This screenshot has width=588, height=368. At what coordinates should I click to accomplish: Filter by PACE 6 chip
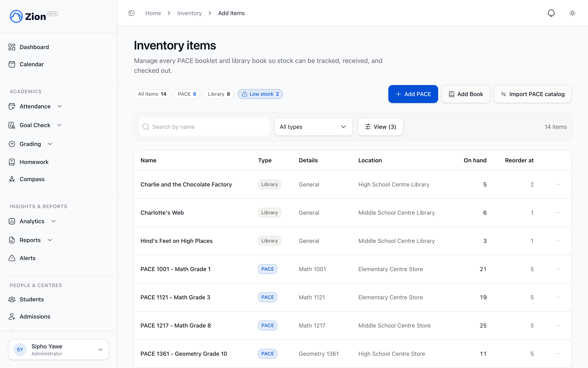click(187, 94)
